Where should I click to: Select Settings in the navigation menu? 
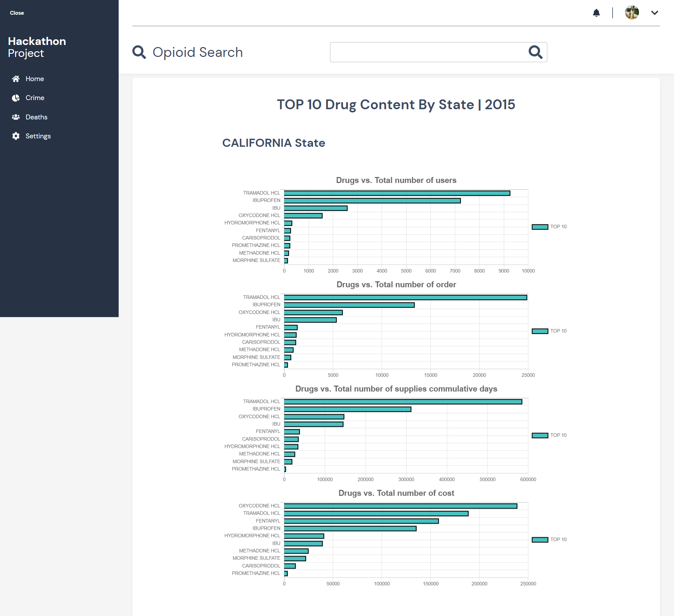tap(39, 136)
